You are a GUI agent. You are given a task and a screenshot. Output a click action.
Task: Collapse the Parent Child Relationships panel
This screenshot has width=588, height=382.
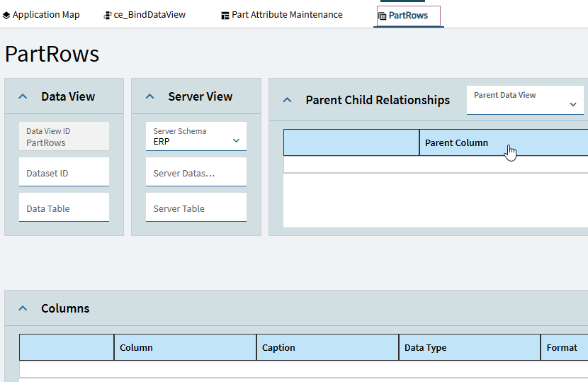(287, 100)
